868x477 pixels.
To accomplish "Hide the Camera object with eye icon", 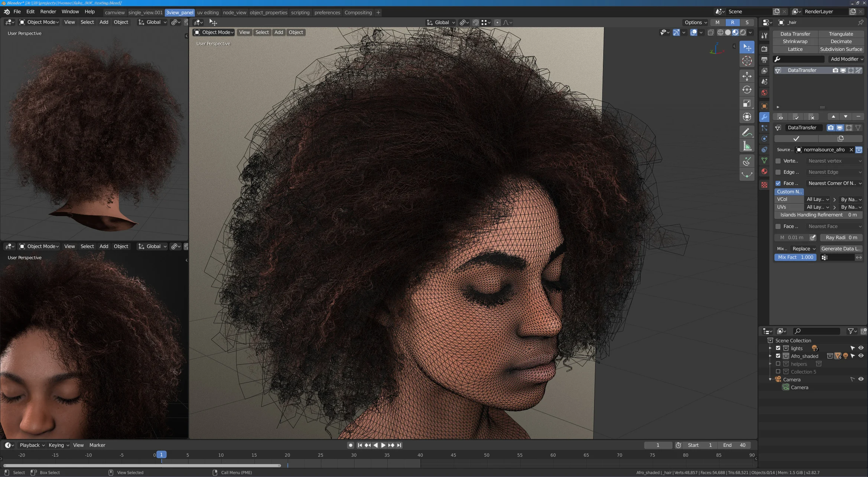I will pyautogui.click(x=861, y=380).
